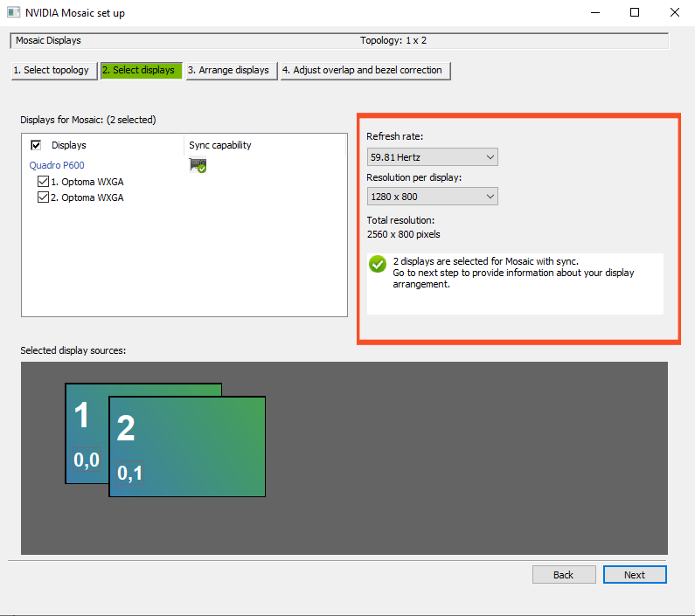Screen dimensions: 695x616
Task: Click the Next button
Action: pyautogui.click(x=635, y=575)
